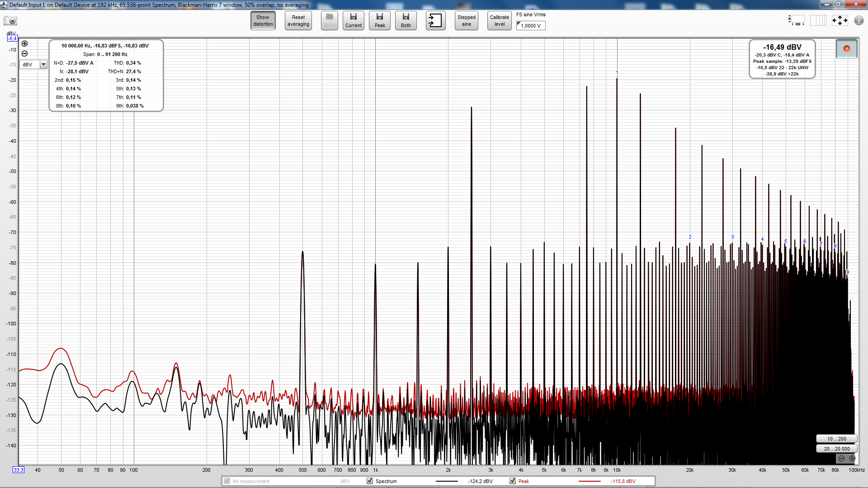Open the RTA settings gear icon
The width and height of the screenshot is (868, 488).
[859, 20]
